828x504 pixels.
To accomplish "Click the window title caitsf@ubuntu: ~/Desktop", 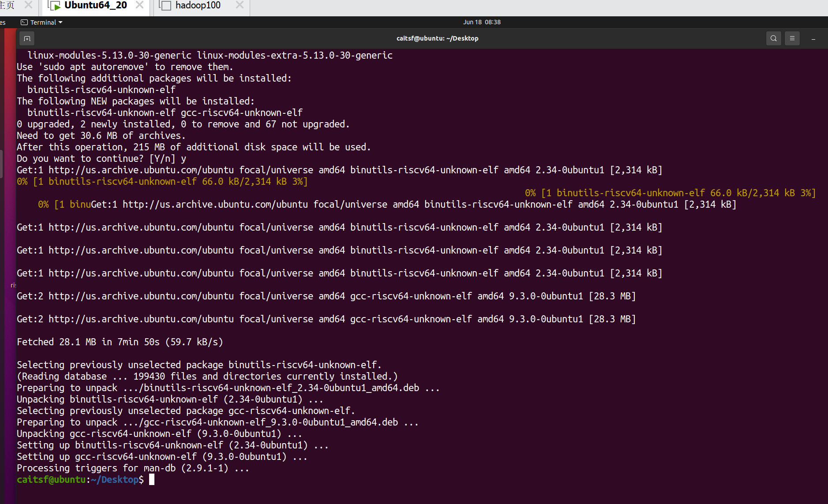I will tap(437, 38).
